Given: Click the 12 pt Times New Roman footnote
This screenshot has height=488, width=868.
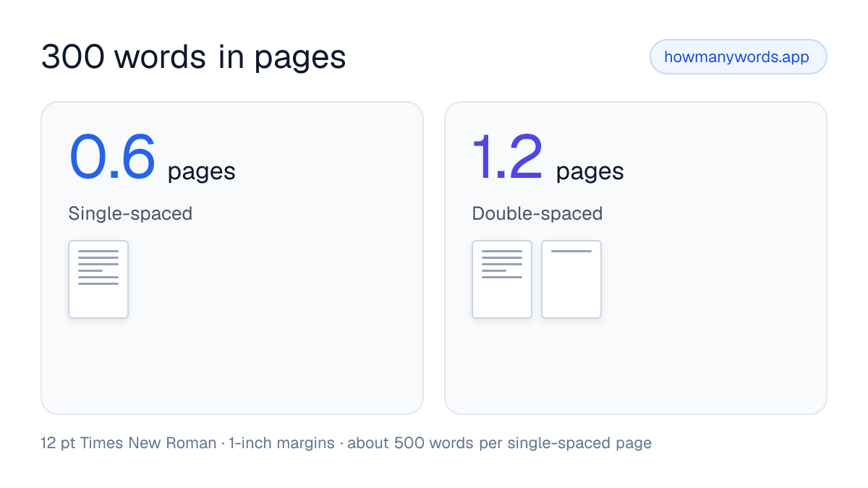Looking at the screenshot, I should pyautogui.click(x=346, y=443).
